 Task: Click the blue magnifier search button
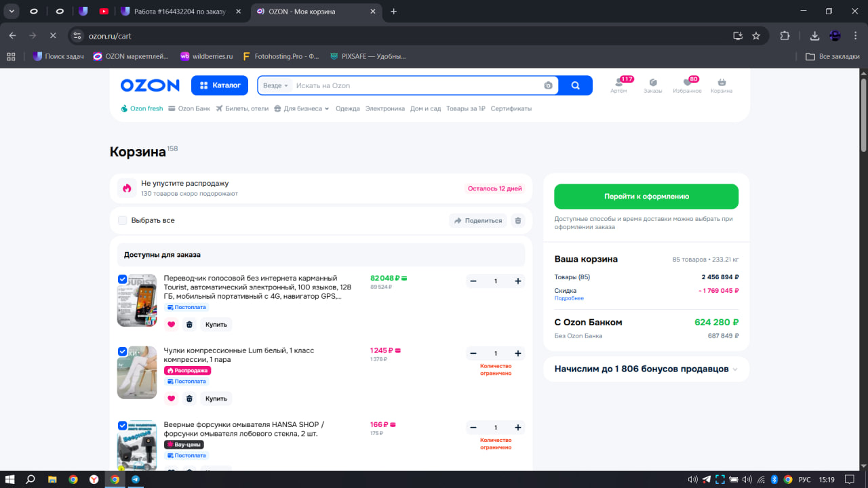point(576,85)
